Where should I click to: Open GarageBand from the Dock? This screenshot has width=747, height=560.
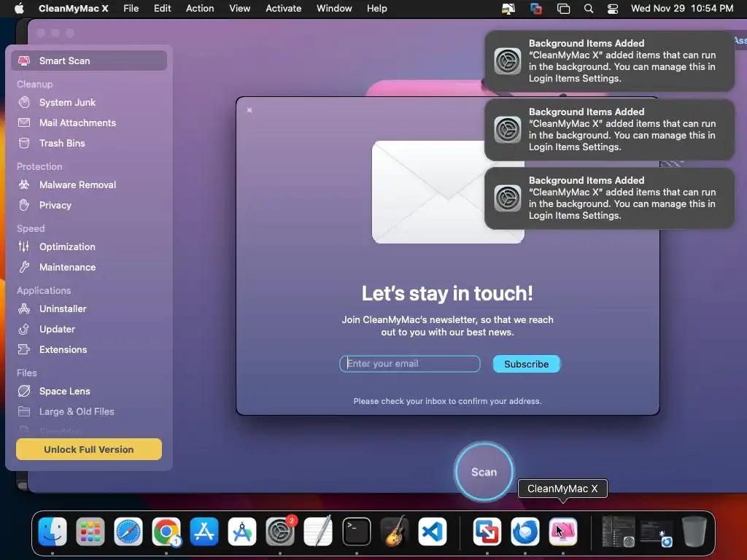[x=395, y=532]
